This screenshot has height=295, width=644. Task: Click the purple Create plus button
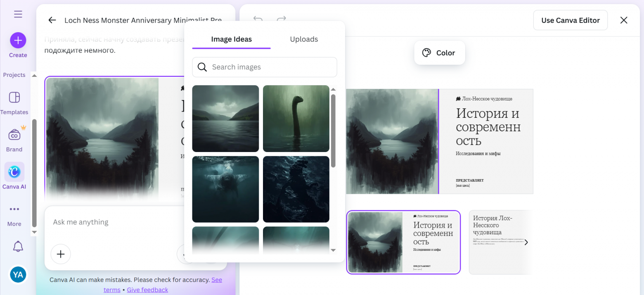click(x=18, y=40)
